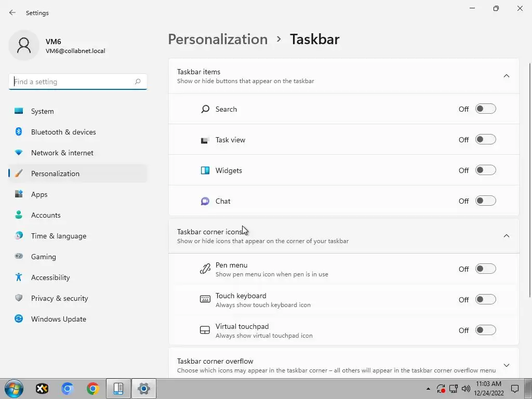Image resolution: width=532 pixels, height=399 pixels.
Task: Click the System monitor icon in sidebar
Action: point(19,111)
